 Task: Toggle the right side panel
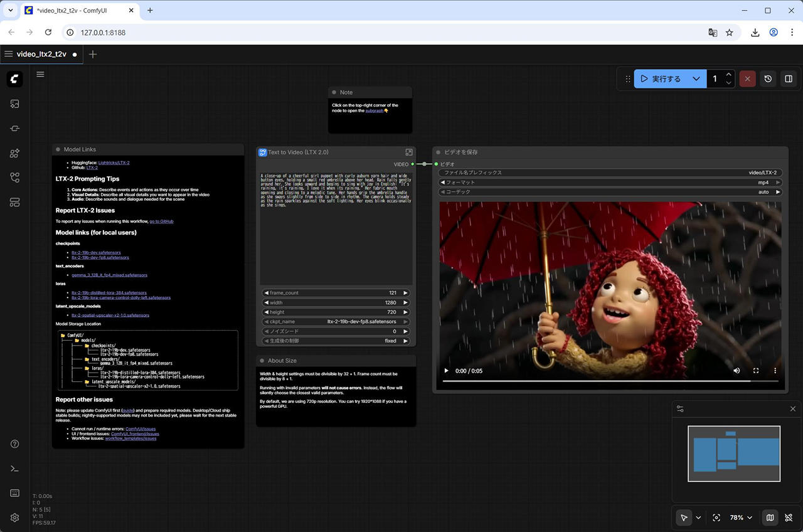[789, 79]
